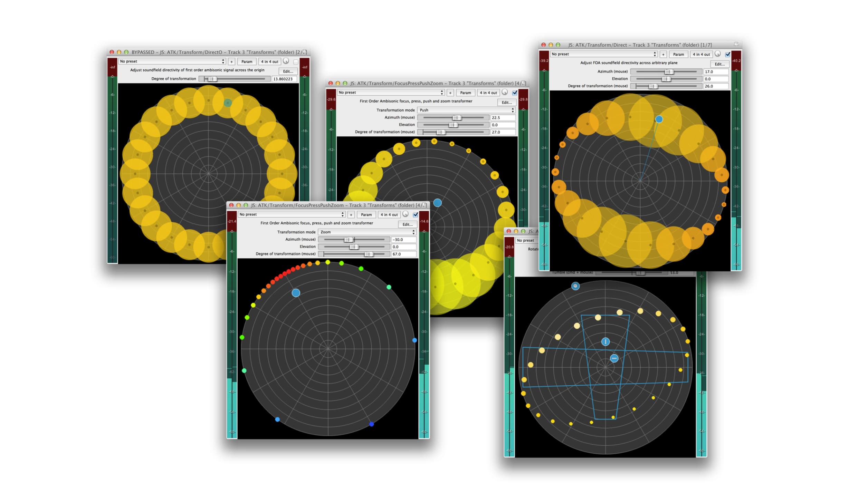
Task: Click green handle in DirectO display
Action: (x=227, y=103)
